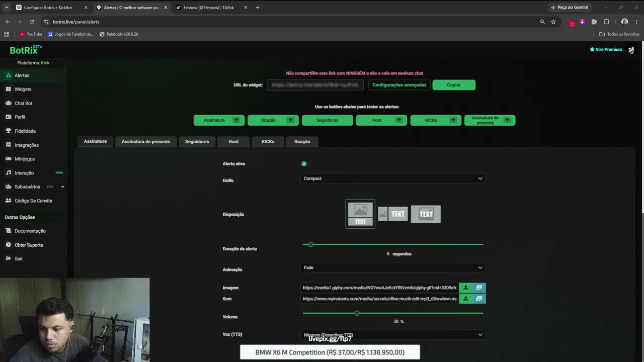The width and height of the screenshot is (644, 362).
Task: Select text-over-image layout
Action: click(426, 214)
